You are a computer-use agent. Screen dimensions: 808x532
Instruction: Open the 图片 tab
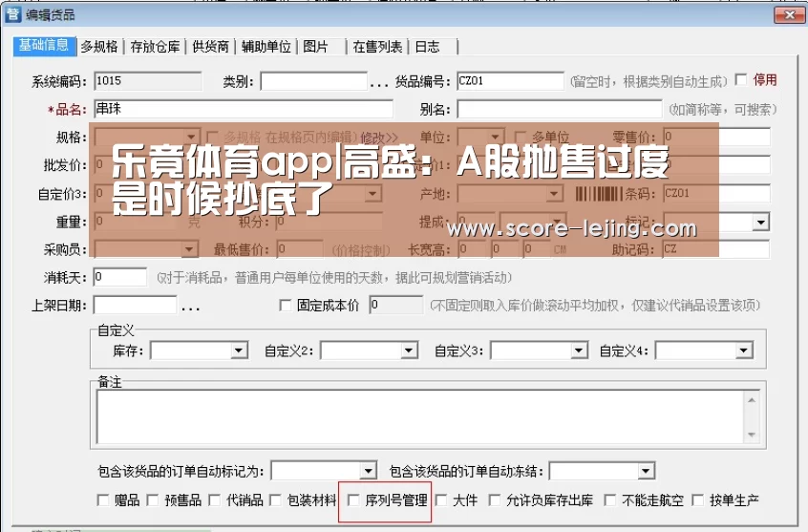(x=315, y=47)
